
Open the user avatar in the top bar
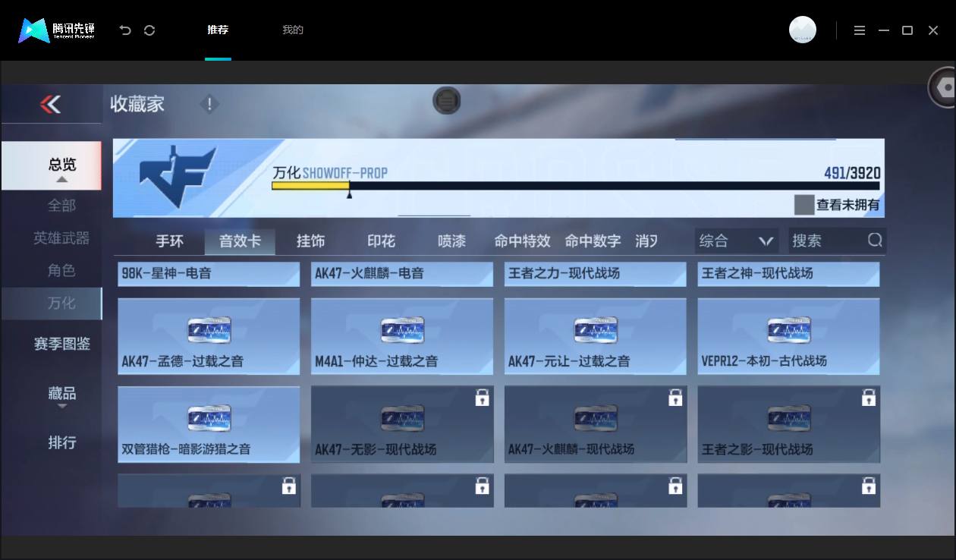click(x=803, y=30)
